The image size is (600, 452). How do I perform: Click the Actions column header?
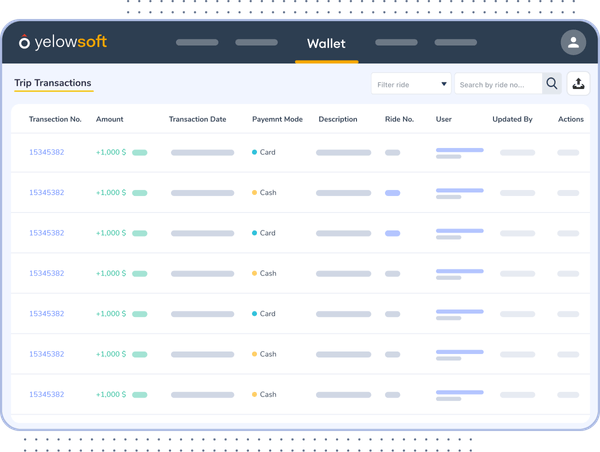pyautogui.click(x=571, y=119)
